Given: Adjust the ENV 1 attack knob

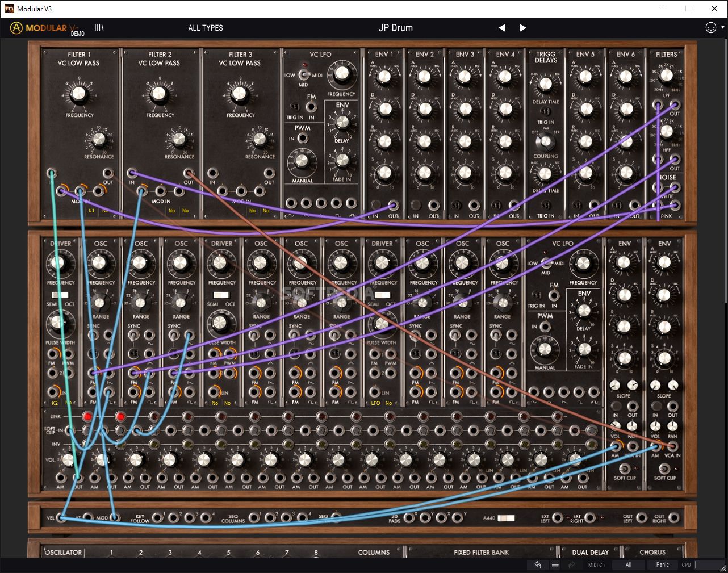Looking at the screenshot, I should click(384, 76).
